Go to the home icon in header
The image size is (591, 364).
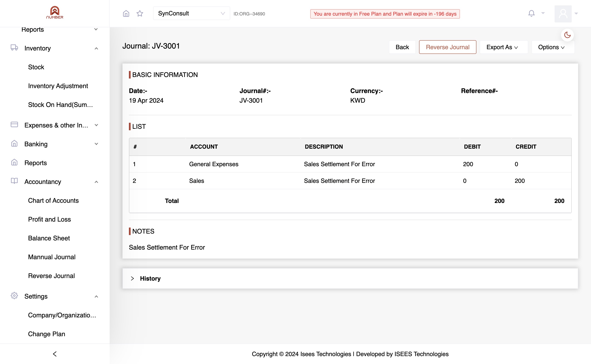(x=126, y=13)
